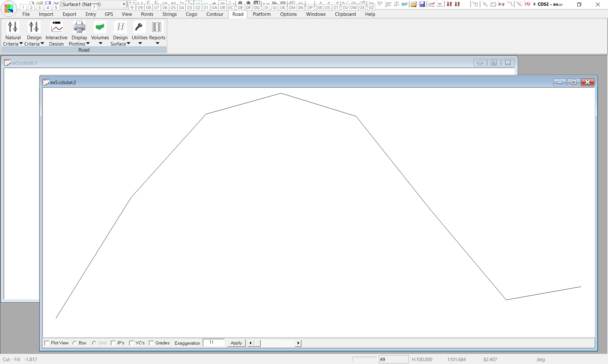The width and height of the screenshot is (608, 364).
Task: Enable the VC's checkbox
Action: pos(132,343)
